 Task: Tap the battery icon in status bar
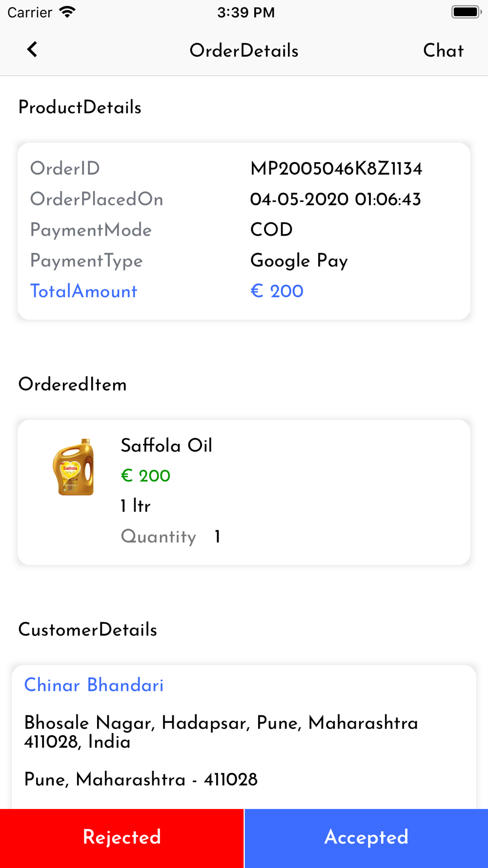466,12
